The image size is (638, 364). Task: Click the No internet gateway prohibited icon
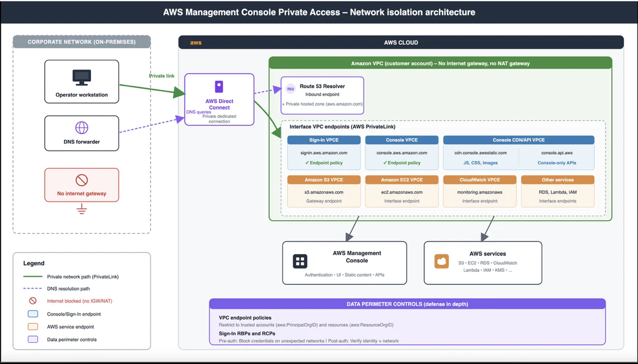click(81, 180)
